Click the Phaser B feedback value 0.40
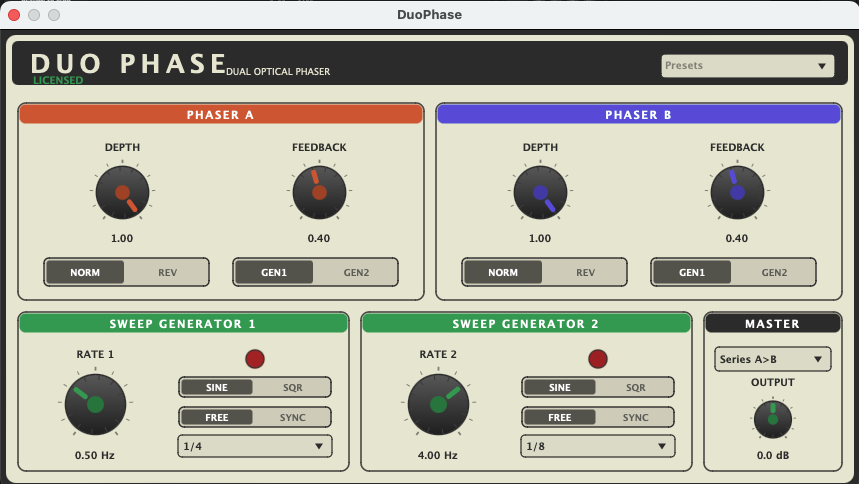This screenshot has width=859, height=484. coord(737,238)
